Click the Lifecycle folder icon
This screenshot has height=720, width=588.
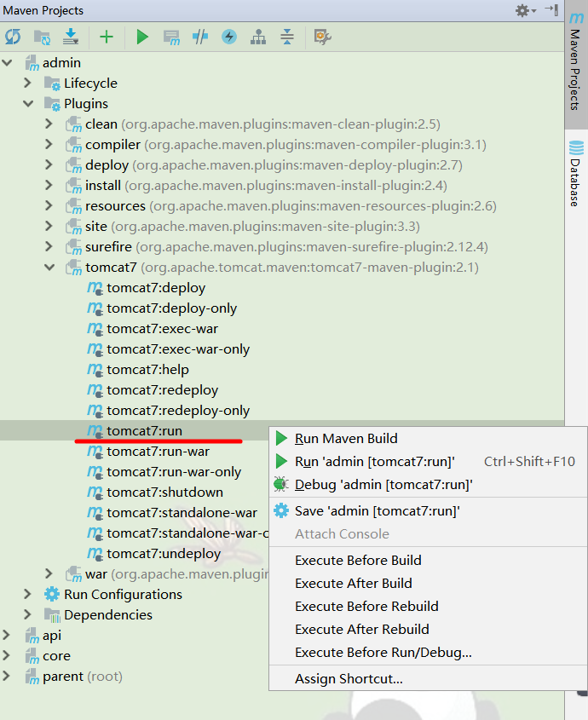point(52,84)
